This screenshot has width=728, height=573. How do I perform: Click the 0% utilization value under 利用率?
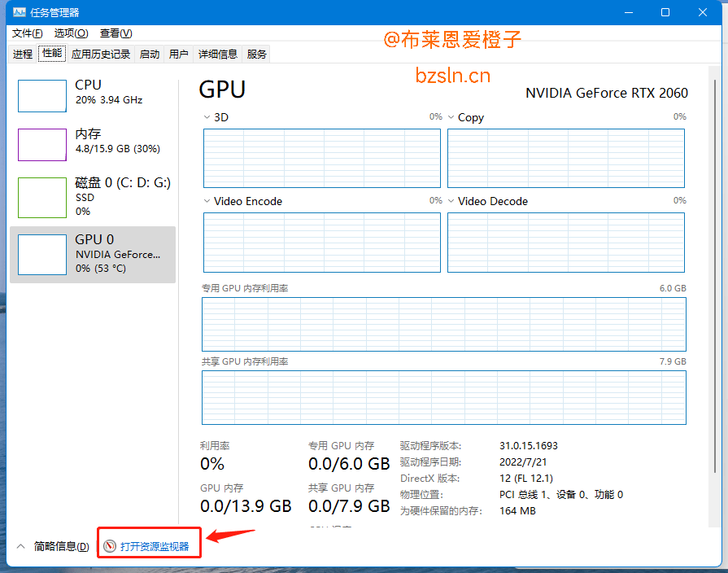point(212,464)
